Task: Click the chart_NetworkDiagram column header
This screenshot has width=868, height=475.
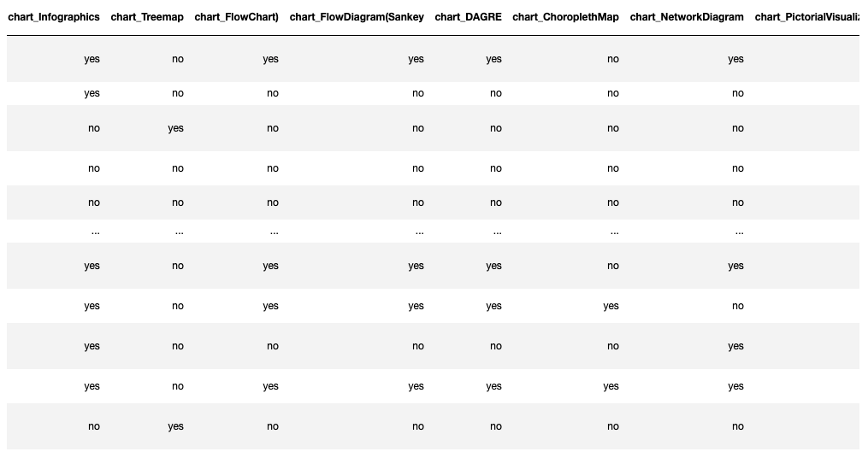Action: point(687,17)
